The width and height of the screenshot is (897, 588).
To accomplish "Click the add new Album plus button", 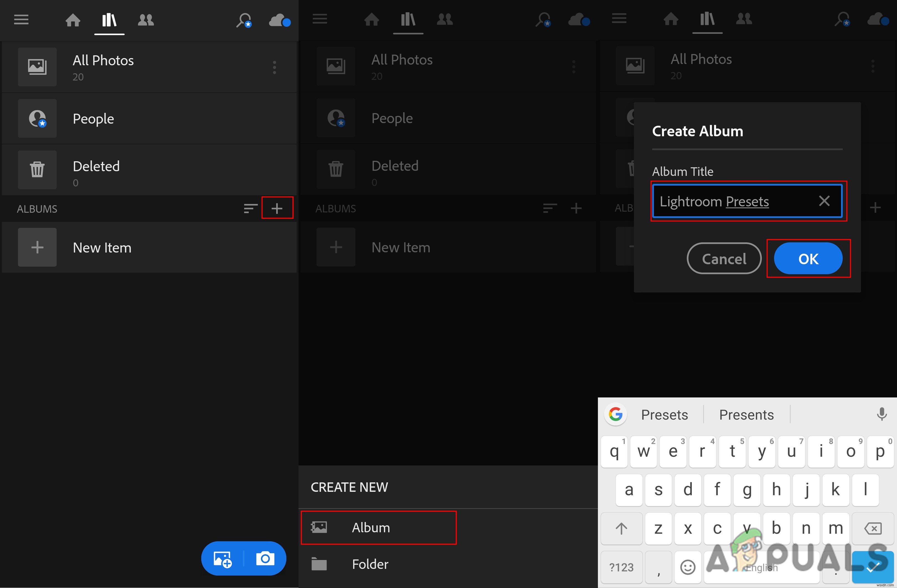I will pyautogui.click(x=277, y=209).
